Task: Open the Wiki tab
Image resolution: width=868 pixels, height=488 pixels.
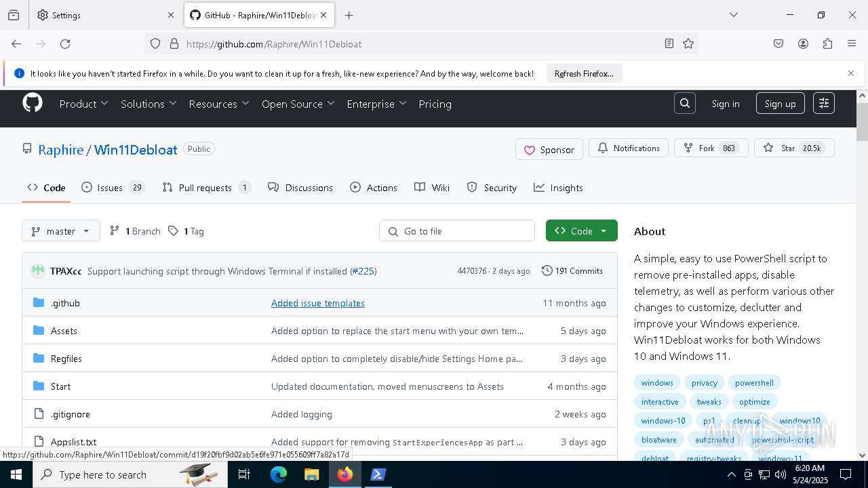Action: (x=432, y=188)
